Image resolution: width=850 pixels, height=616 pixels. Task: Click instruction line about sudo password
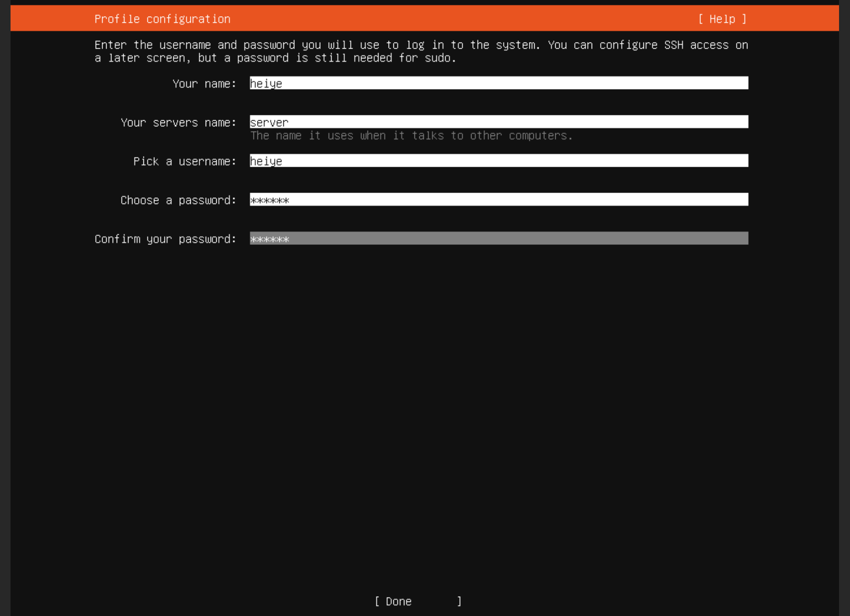click(x=275, y=58)
